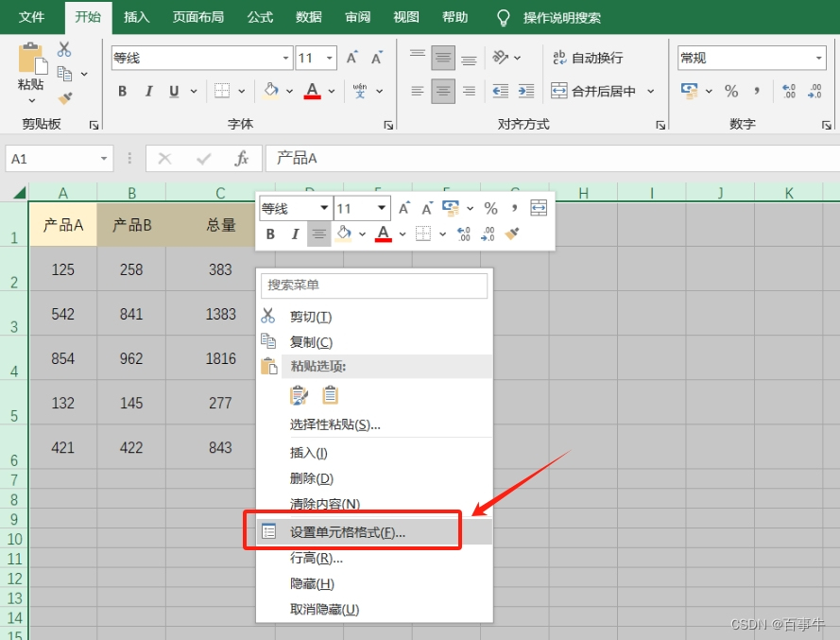Screen dimensions: 840x640
Task: Open ribbon font name dropdown 等线
Action: 285,58
